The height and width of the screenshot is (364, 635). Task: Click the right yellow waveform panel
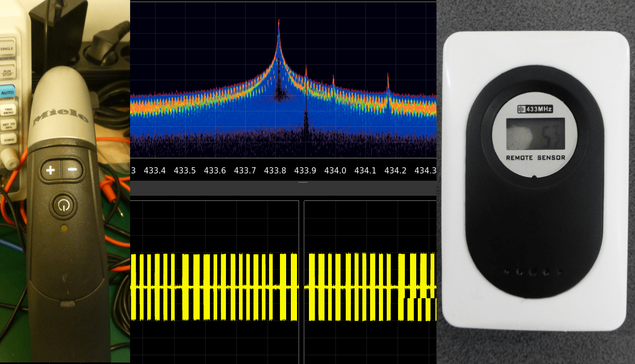coord(370,282)
